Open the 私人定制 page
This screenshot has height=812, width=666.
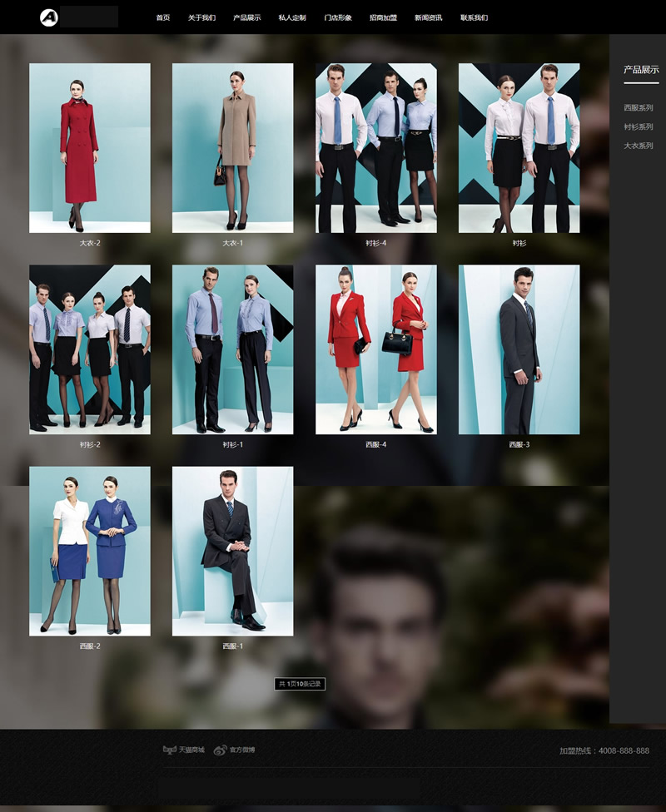(x=292, y=17)
